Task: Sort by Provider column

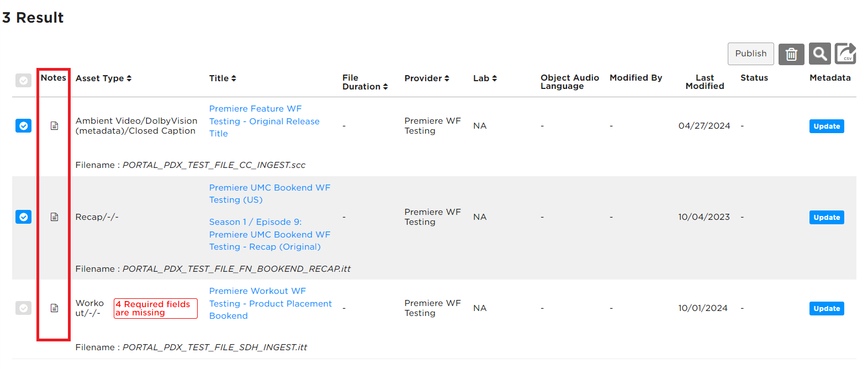Action: pos(427,78)
